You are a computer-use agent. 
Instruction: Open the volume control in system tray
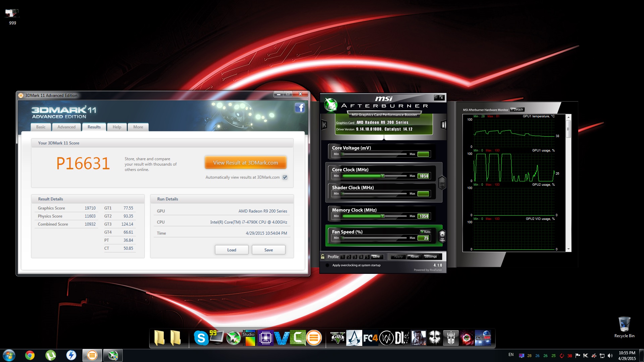point(610,356)
